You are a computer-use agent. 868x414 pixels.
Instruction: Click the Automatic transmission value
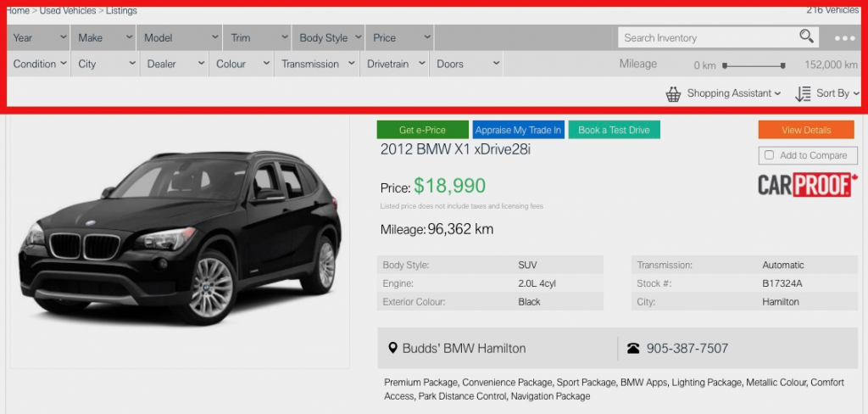tap(783, 265)
